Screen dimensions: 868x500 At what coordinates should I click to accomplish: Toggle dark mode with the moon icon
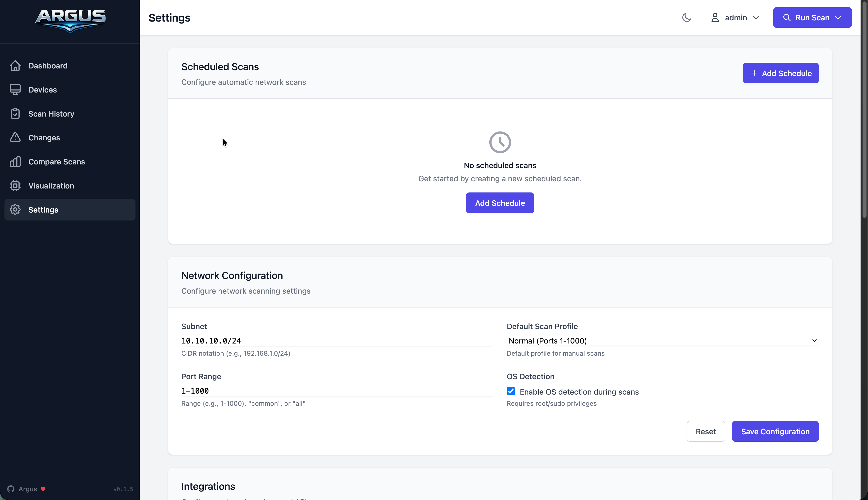(x=686, y=18)
